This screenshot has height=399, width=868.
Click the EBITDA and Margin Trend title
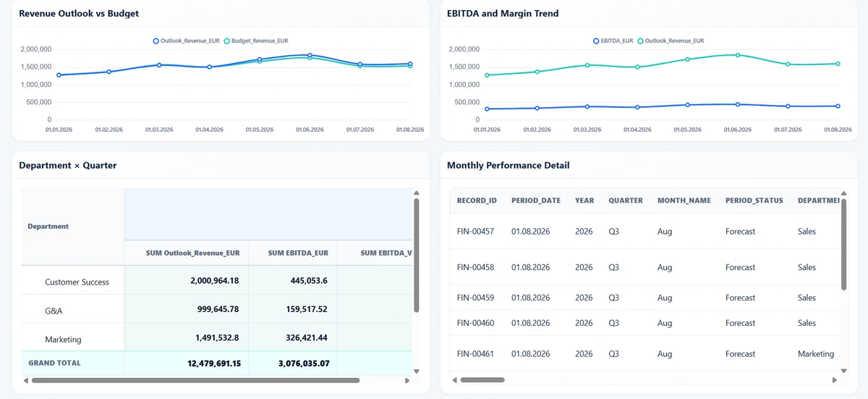(503, 14)
